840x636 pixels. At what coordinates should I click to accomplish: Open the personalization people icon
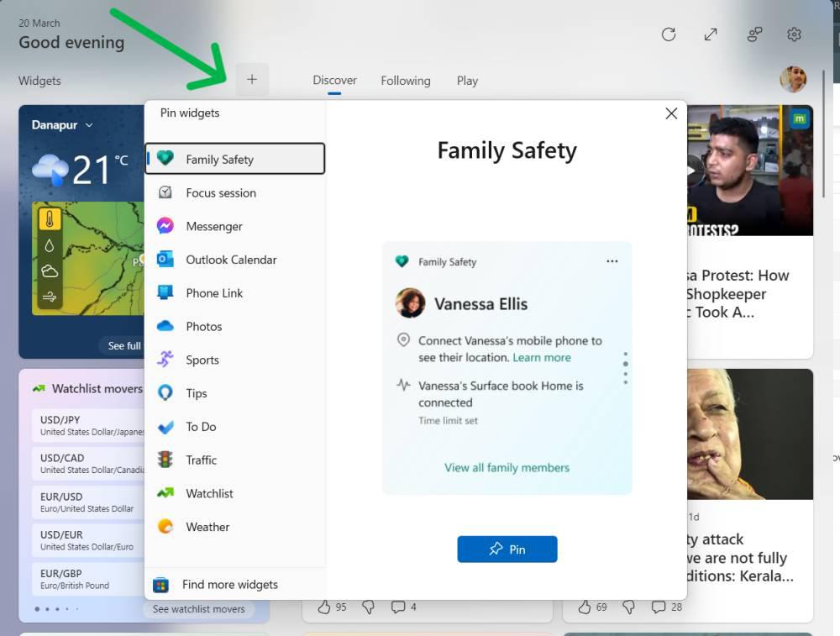[x=754, y=34]
